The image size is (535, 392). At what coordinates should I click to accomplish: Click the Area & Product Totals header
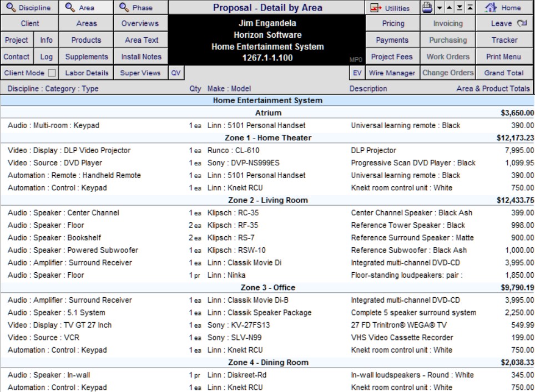[493, 89]
